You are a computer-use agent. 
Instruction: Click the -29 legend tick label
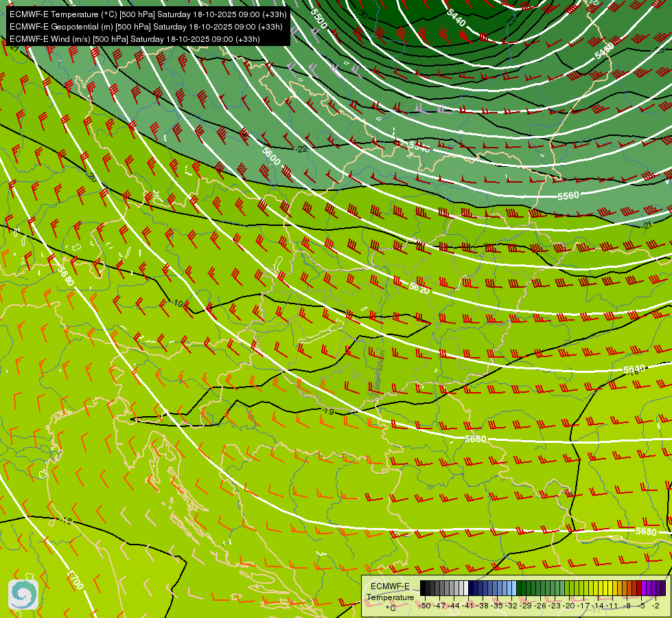[525, 606]
